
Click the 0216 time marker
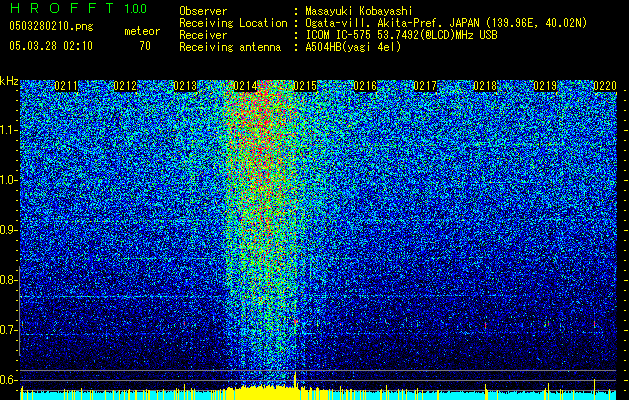tap(365, 86)
